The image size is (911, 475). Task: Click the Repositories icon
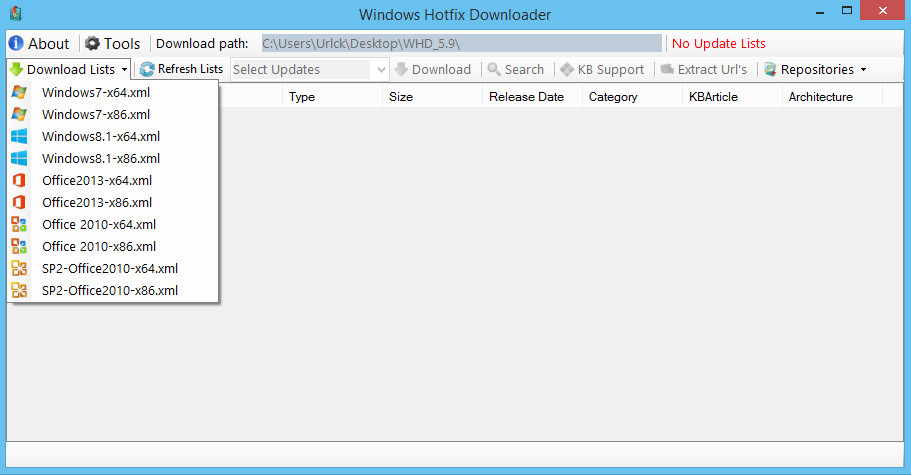click(x=770, y=69)
